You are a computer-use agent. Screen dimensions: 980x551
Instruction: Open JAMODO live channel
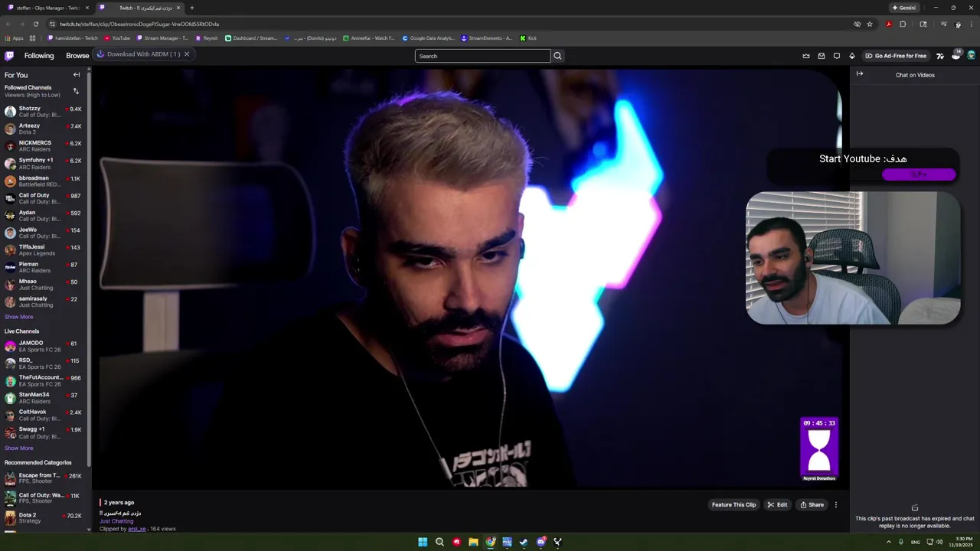coord(44,346)
